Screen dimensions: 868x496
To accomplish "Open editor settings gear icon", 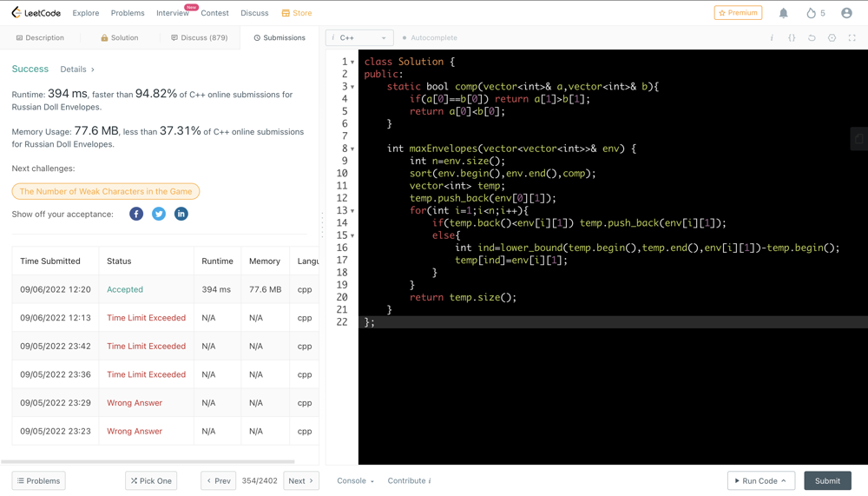I will click(x=832, y=38).
